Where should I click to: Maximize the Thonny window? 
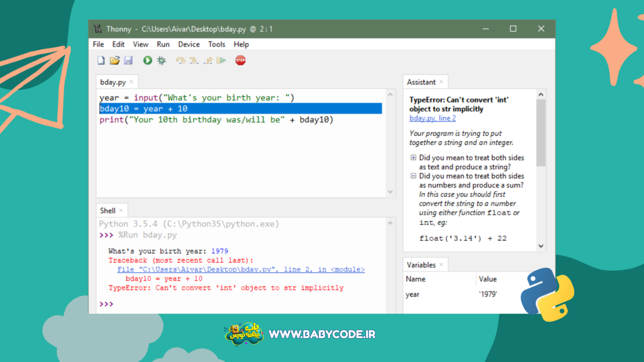coord(513,29)
